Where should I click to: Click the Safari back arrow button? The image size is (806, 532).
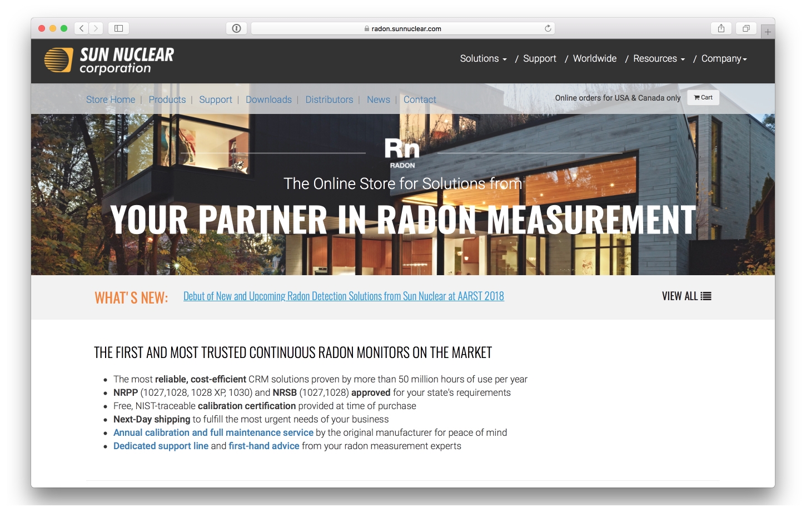point(82,28)
